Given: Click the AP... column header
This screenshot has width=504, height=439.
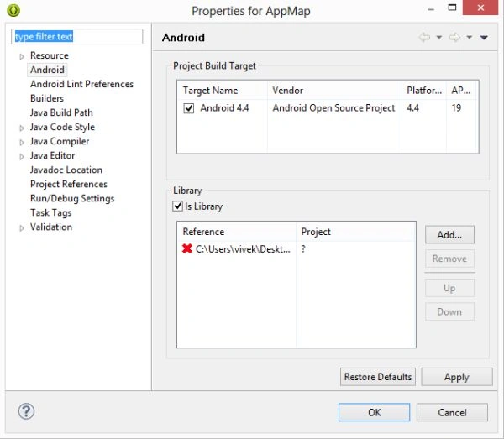Looking at the screenshot, I should click(x=462, y=91).
